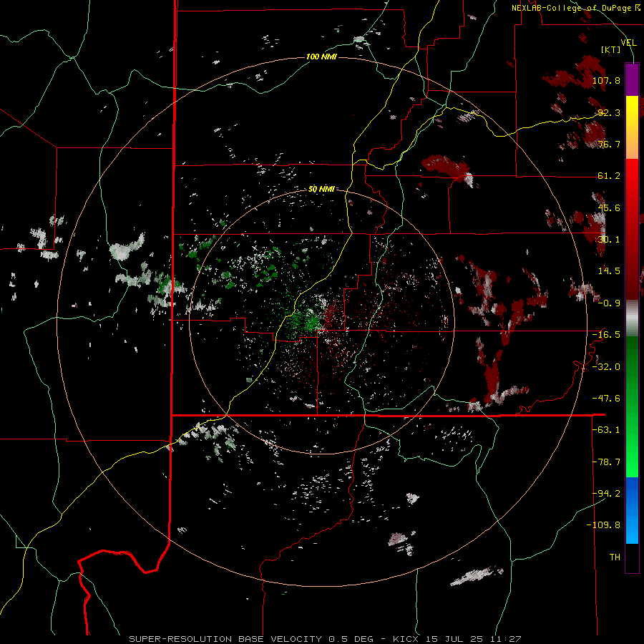Click the VEL legend title
Viewport: 644px width, 644px height.
tap(629, 42)
